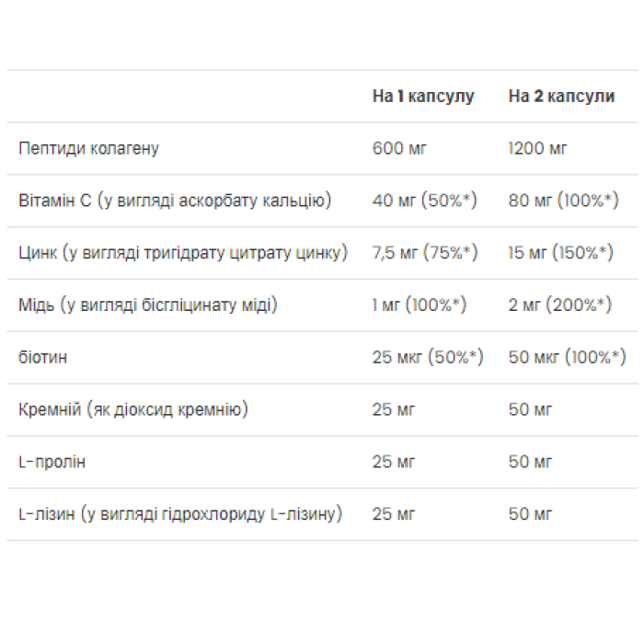Click the "50 мкг (100%*)" biotin value

567,357
